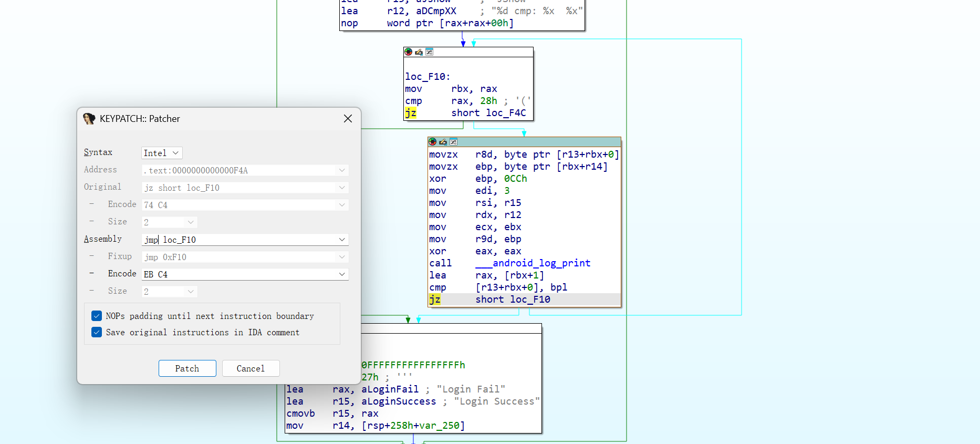
Task: Expand the active Encode EB C4 dropdown
Action: click(x=342, y=274)
